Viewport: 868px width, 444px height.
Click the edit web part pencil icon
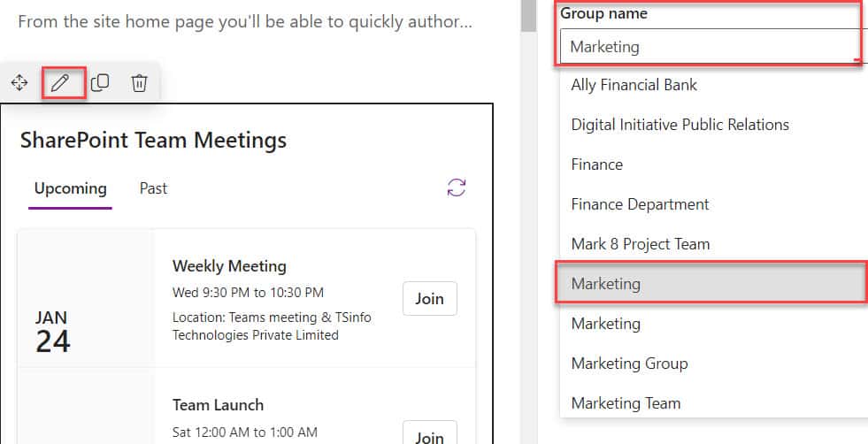[x=60, y=83]
